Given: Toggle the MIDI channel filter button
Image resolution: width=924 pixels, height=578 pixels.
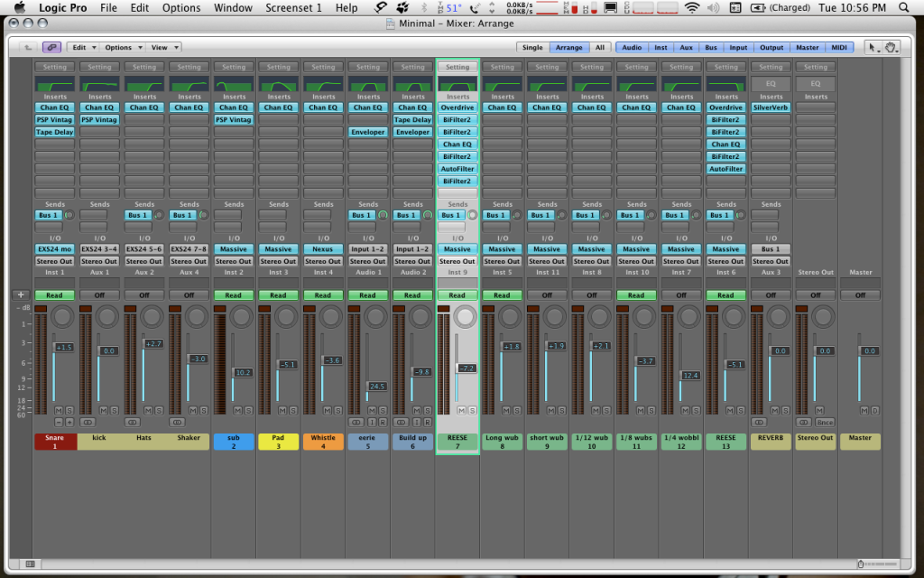Looking at the screenshot, I should [839, 47].
